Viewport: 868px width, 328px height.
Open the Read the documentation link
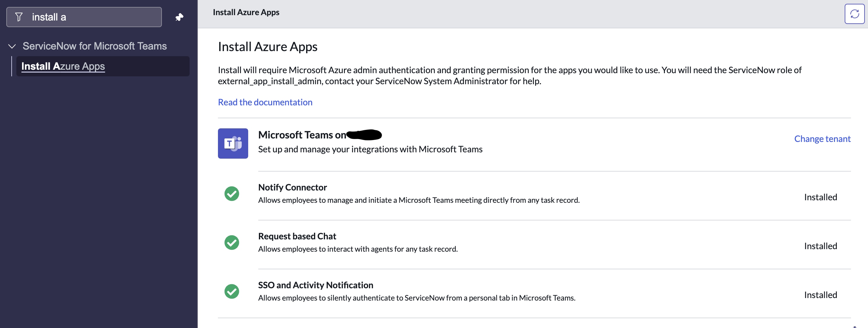tap(265, 102)
